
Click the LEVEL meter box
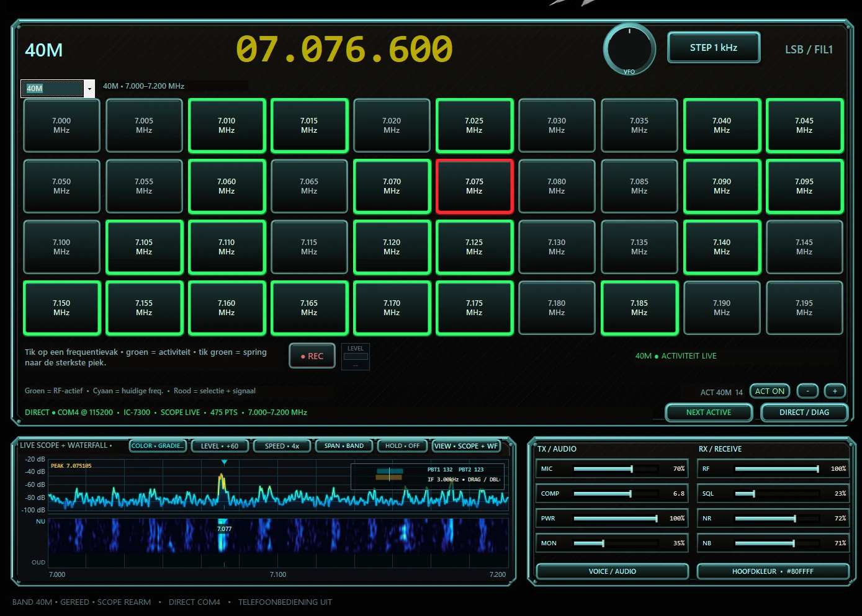[356, 357]
